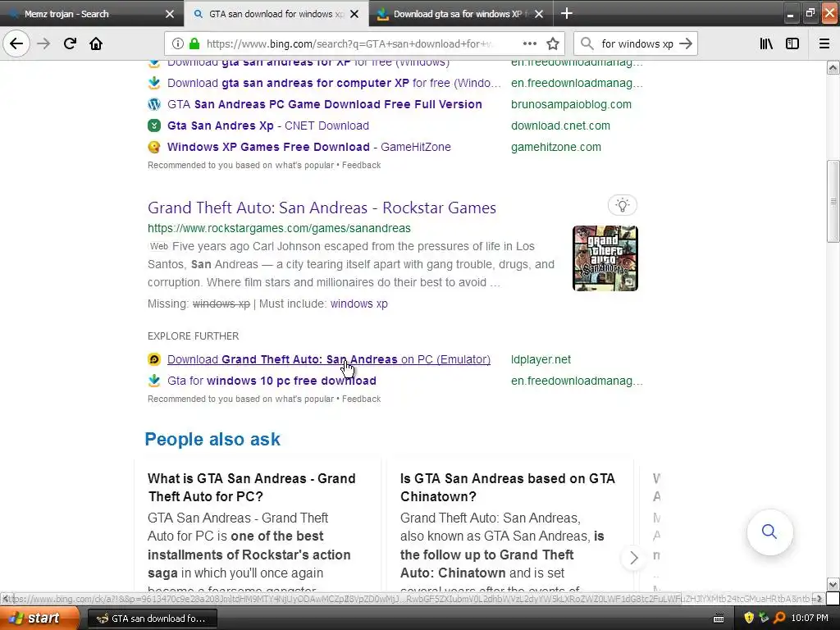This screenshot has width=840, height=630.
Task: Click the vertical scrollbar thumb
Action: click(x=833, y=202)
